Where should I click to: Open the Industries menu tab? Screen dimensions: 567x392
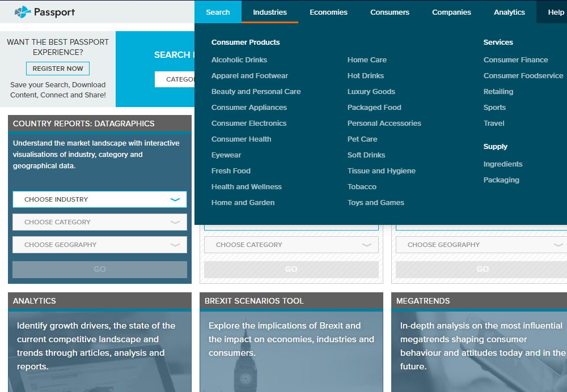(270, 12)
